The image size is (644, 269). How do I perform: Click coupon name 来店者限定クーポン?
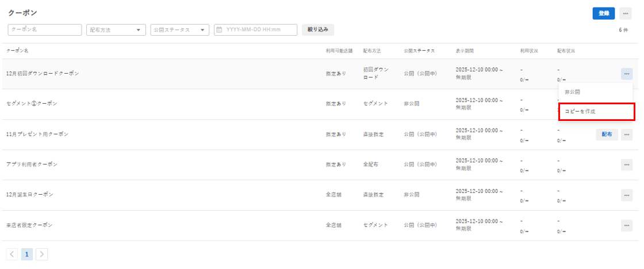click(x=29, y=225)
